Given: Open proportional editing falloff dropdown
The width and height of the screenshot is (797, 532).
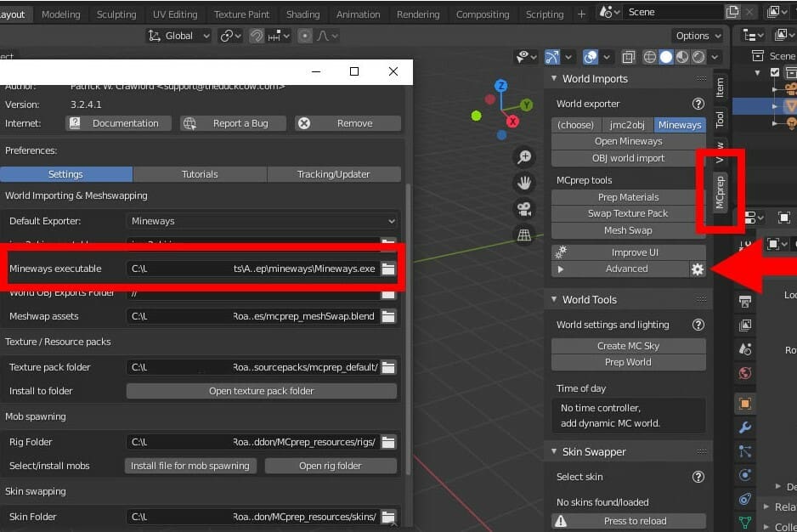Looking at the screenshot, I should 327,36.
